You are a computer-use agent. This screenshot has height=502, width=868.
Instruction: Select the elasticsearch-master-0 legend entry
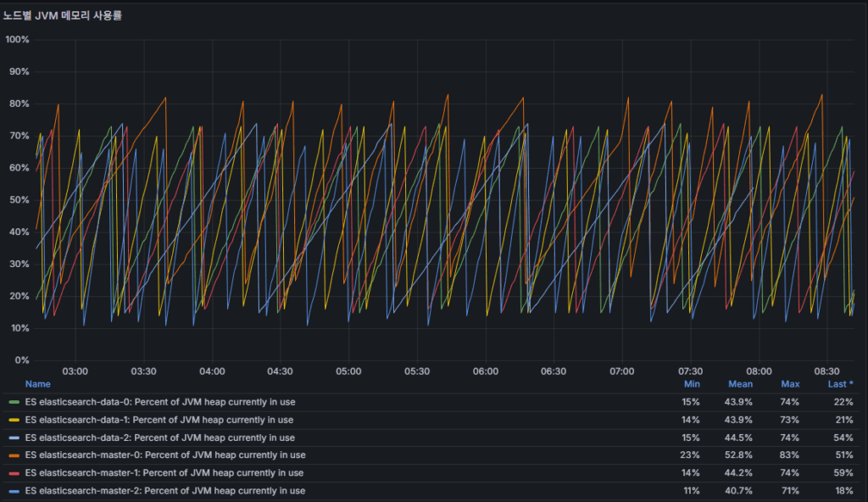coord(165,455)
